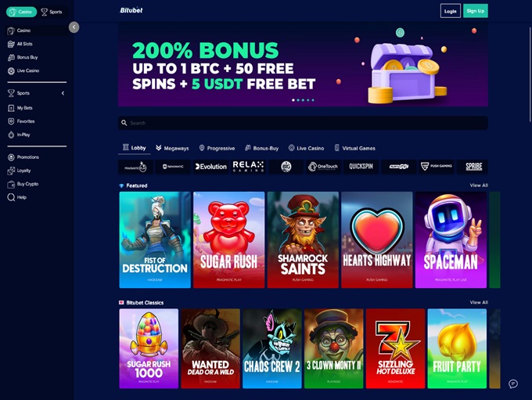Switch to the Megaways tab

(x=172, y=148)
